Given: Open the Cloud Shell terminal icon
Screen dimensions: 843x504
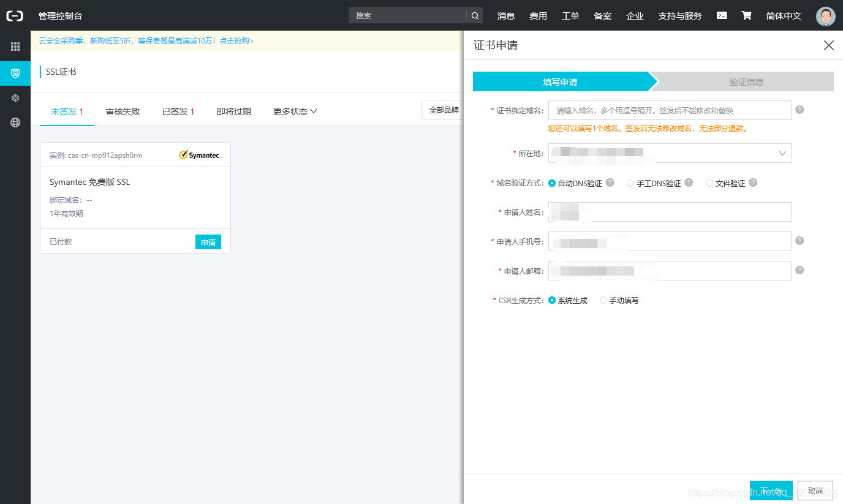Looking at the screenshot, I should coord(722,15).
